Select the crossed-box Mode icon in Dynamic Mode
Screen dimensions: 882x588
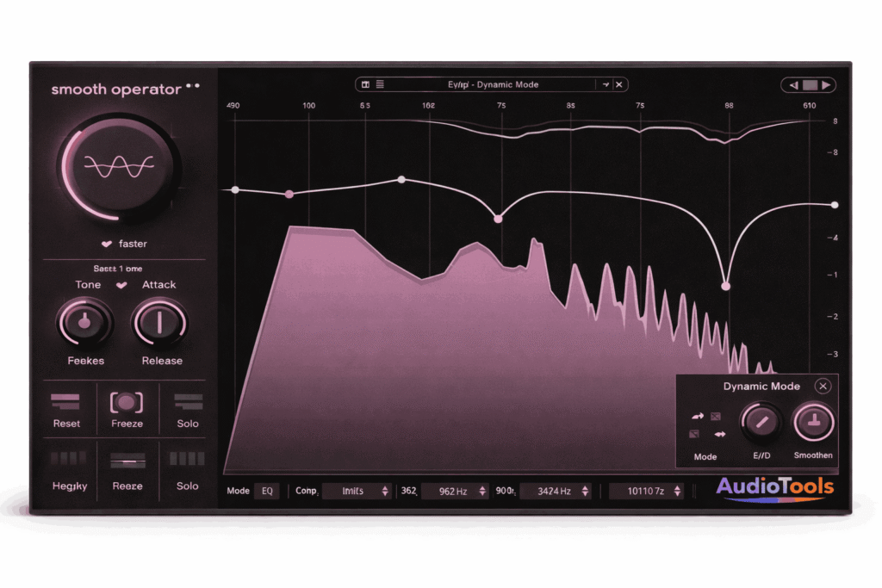click(717, 416)
